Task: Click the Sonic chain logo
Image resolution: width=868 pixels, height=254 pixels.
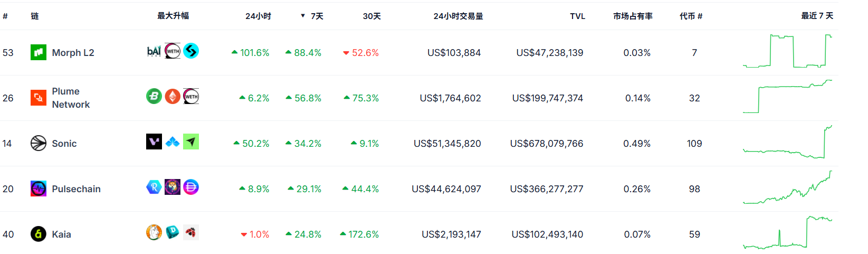Action: click(x=39, y=143)
